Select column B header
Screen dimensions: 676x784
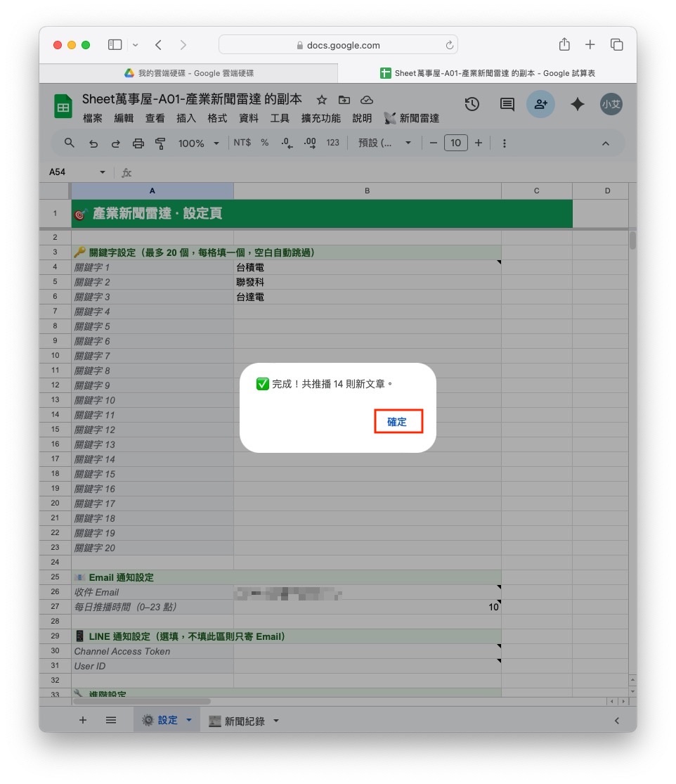(368, 191)
